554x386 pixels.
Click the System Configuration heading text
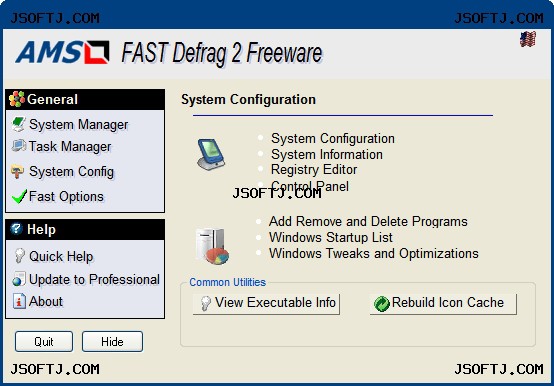(248, 100)
